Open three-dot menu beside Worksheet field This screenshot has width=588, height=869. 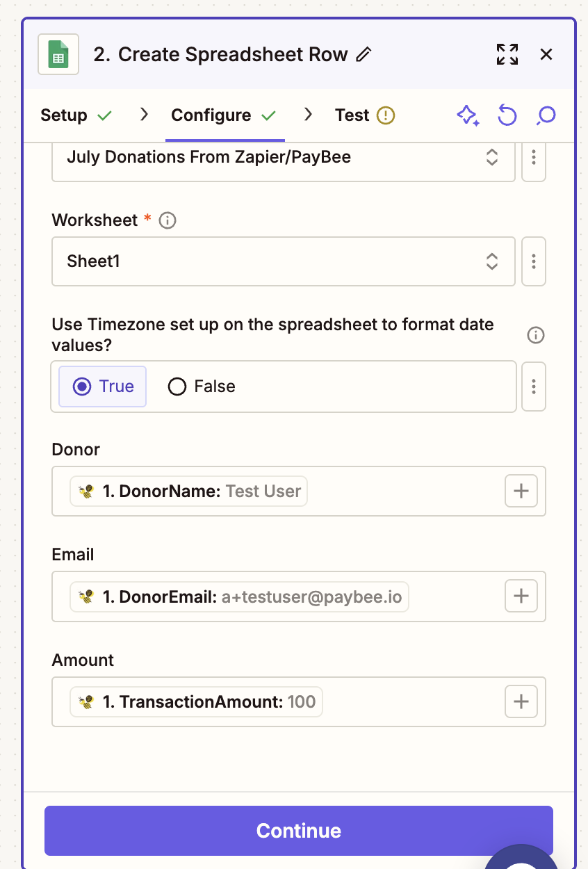(534, 261)
